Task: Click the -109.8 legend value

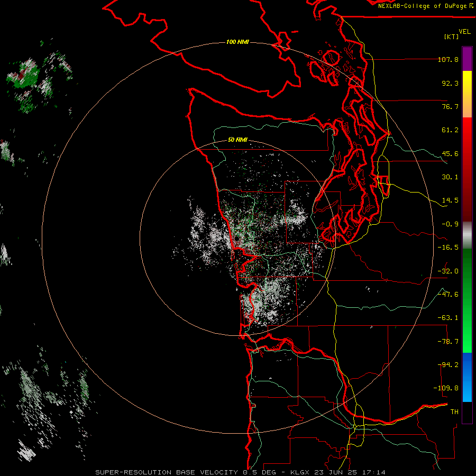Action: tap(446, 388)
